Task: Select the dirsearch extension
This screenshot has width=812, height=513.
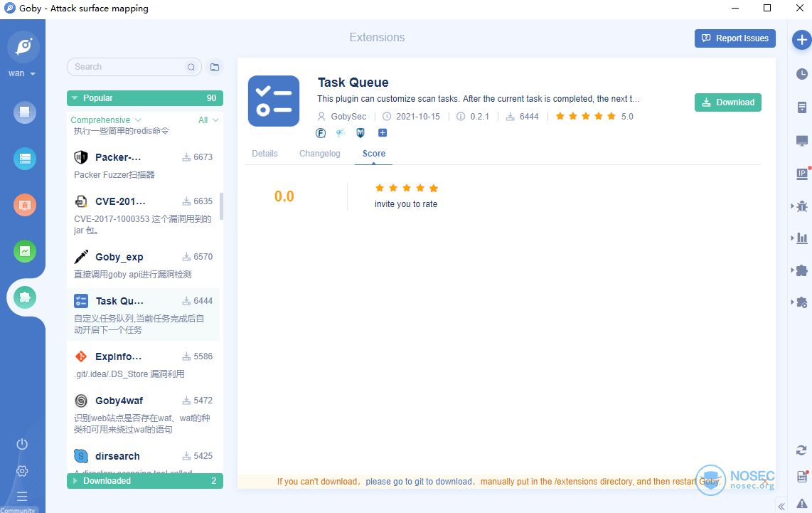Action: pyautogui.click(x=144, y=458)
